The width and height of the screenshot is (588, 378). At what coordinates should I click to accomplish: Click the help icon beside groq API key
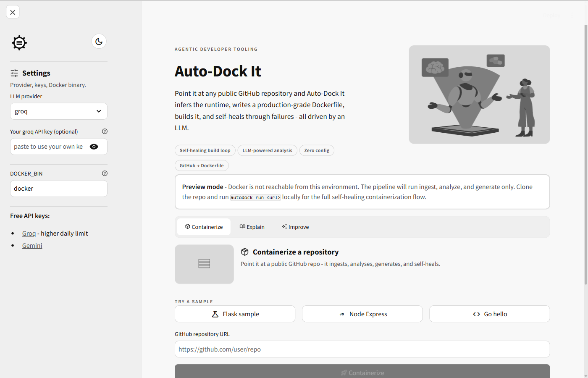click(x=105, y=131)
